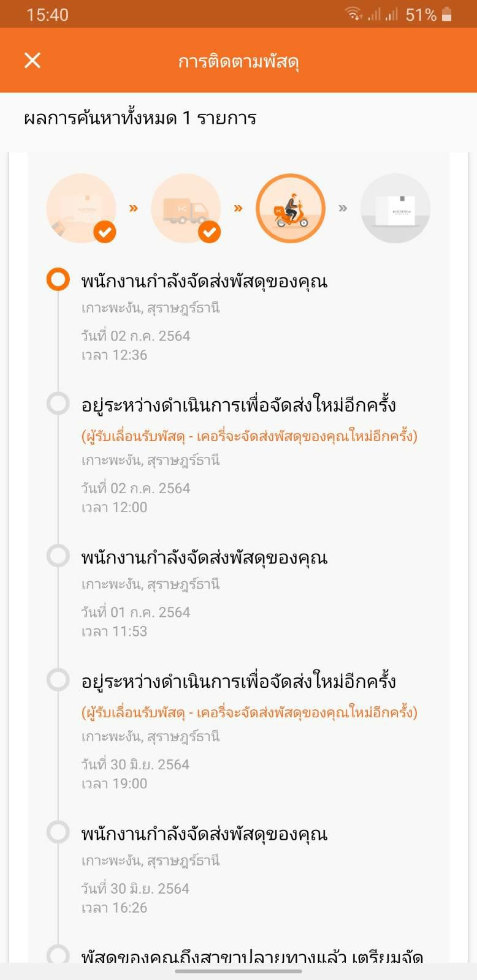The width and height of the screenshot is (477, 980).
Task: Select the active orange timeline marker
Action: pos(58,279)
